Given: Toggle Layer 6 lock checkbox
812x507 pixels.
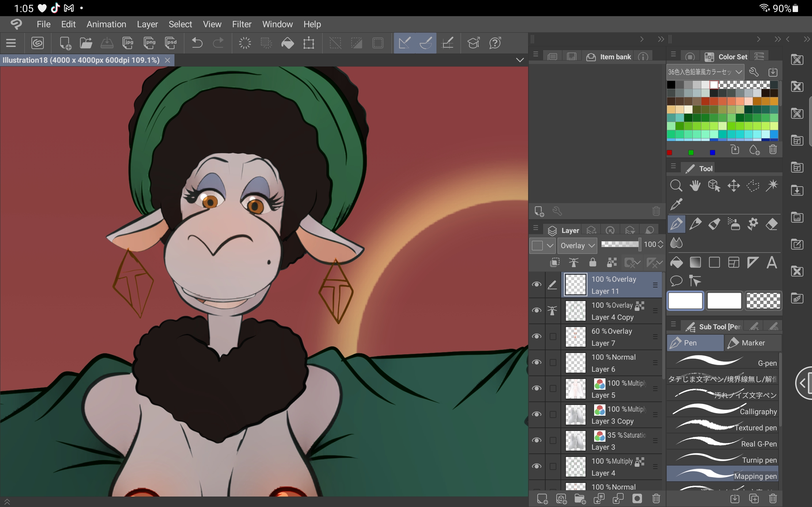Looking at the screenshot, I should [553, 363].
